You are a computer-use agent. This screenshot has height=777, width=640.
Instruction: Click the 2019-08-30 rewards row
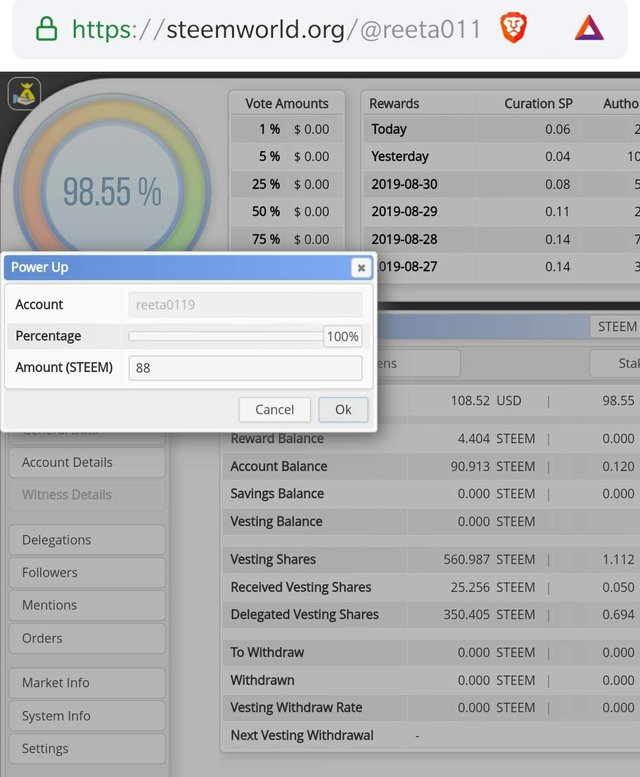click(501, 184)
